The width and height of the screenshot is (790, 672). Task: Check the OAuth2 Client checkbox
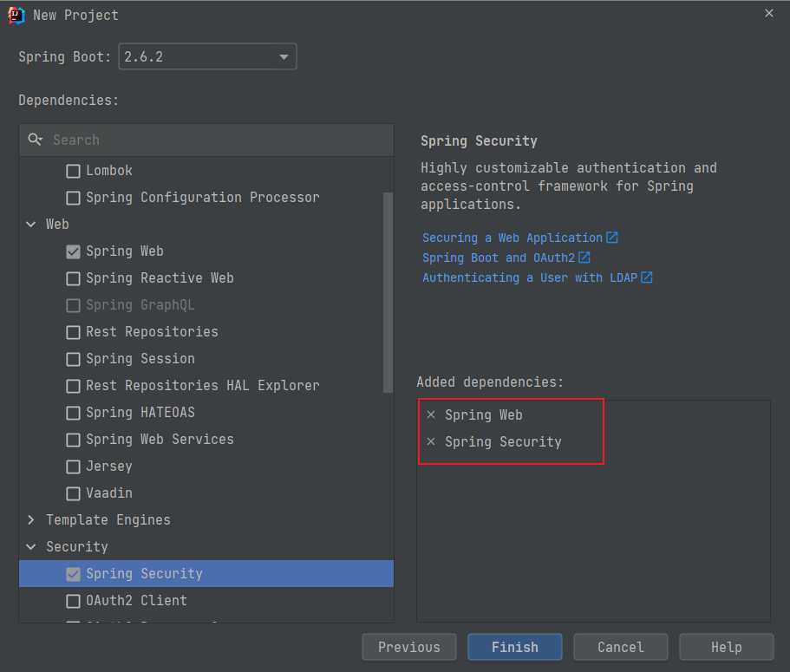pyautogui.click(x=73, y=601)
